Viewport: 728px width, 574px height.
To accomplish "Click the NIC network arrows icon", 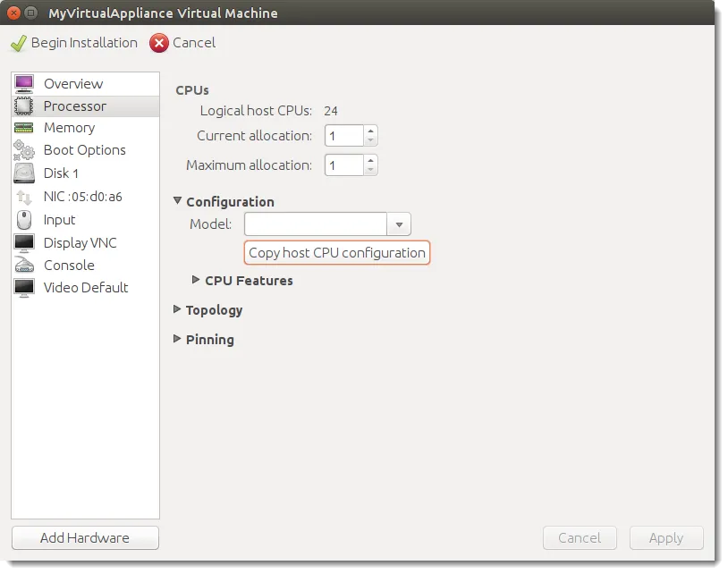I will coord(23,198).
